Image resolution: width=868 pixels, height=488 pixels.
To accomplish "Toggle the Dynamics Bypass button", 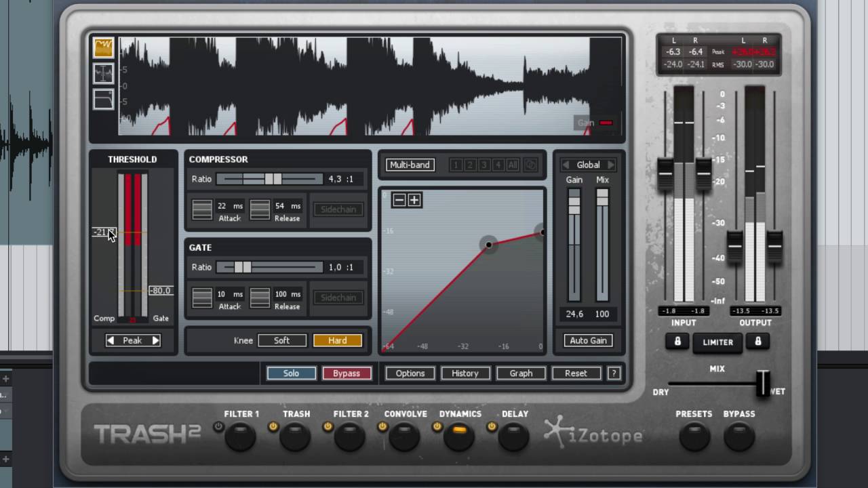I will point(347,373).
